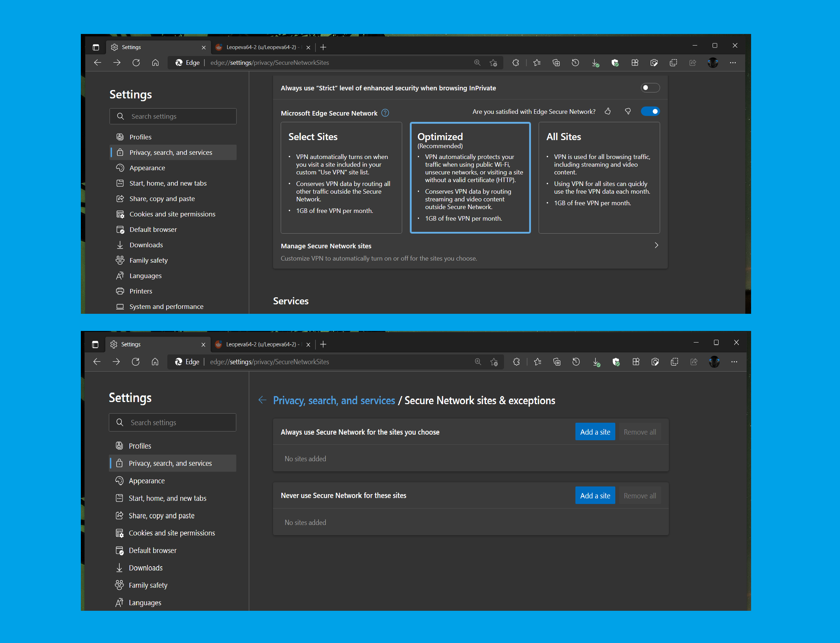Click web capture camera icon in upper toolbar
This screenshot has width=840, height=643.
point(654,63)
